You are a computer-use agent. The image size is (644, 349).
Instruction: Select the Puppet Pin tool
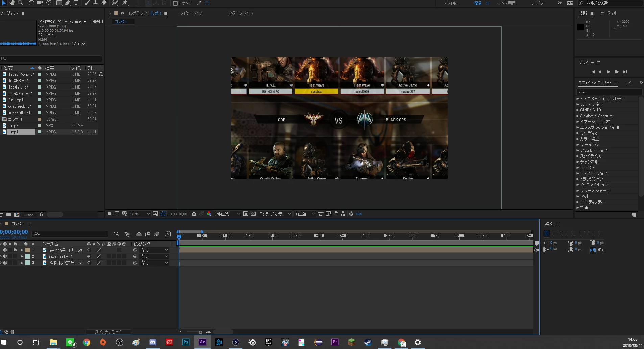coord(125,3)
